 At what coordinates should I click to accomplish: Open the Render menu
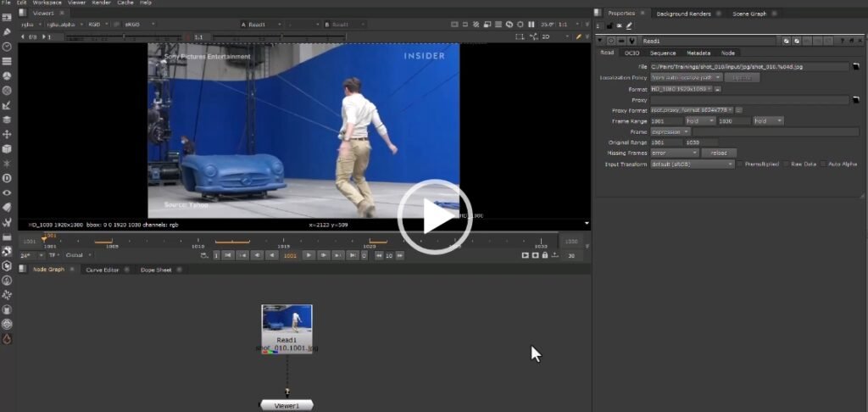pos(102,3)
